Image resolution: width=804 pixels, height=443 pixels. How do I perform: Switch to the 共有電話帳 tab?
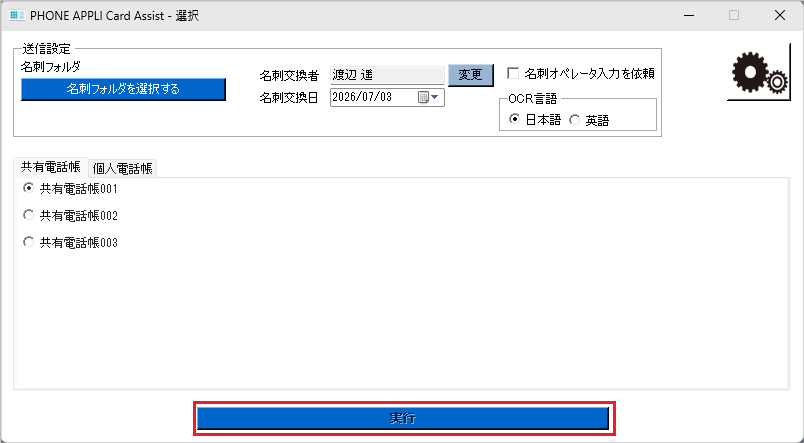click(x=51, y=167)
